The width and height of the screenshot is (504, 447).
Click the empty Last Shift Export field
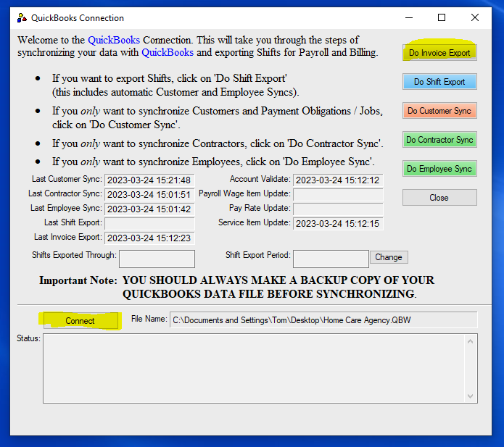(149, 223)
